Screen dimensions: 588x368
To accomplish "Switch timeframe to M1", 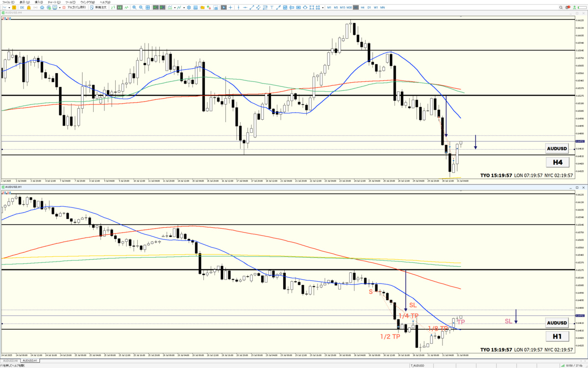I will (329, 7).
